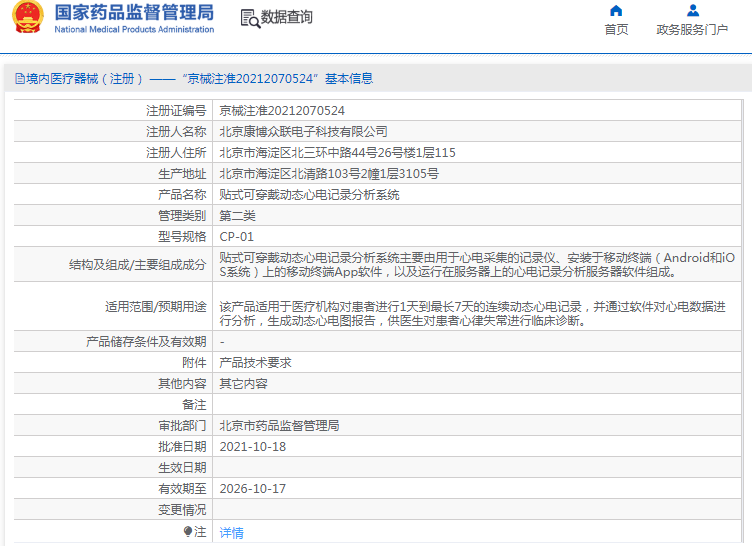The height and width of the screenshot is (546, 752).
Task: Click 国家药品监督管理局 title
Action: tap(134, 12)
